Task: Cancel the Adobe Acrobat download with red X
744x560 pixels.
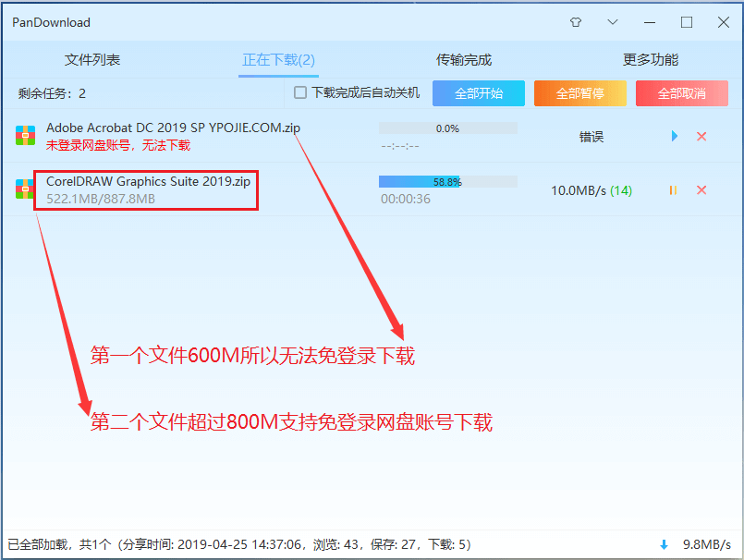Action: click(x=701, y=136)
